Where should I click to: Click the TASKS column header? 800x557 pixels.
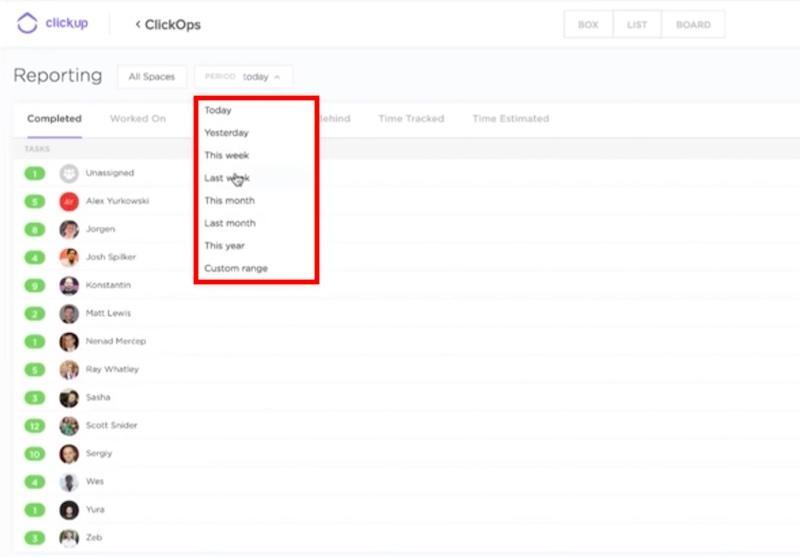click(x=37, y=149)
